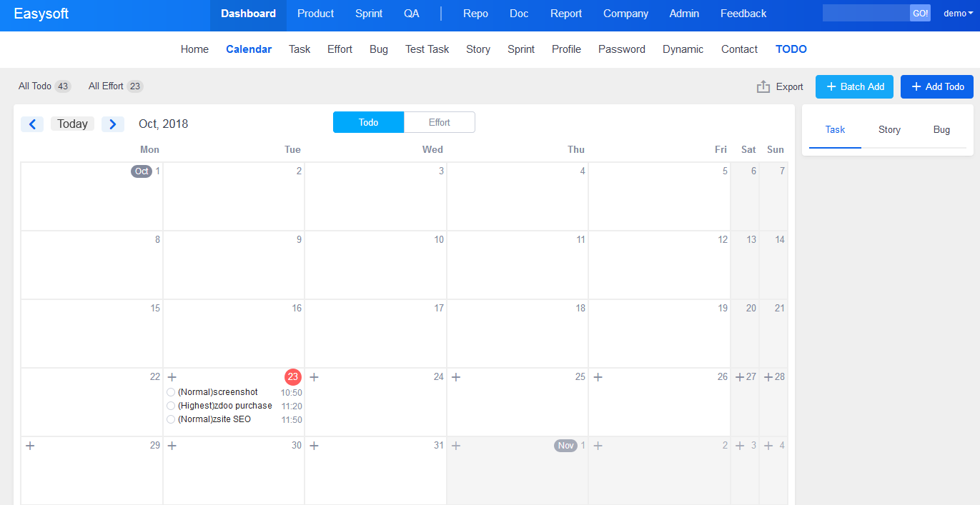Open the QA main menu
The width and height of the screenshot is (980, 505).
point(412,14)
